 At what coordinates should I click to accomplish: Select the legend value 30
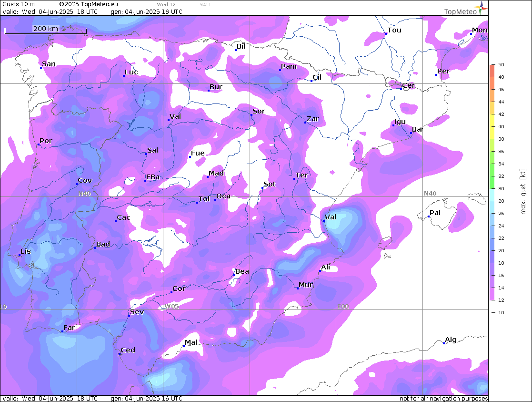(x=501, y=188)
